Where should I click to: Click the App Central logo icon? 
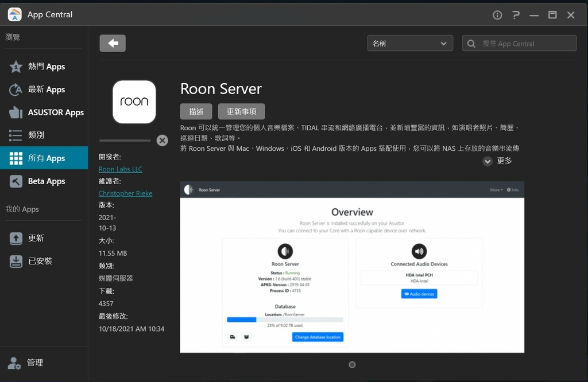[14, 14]
